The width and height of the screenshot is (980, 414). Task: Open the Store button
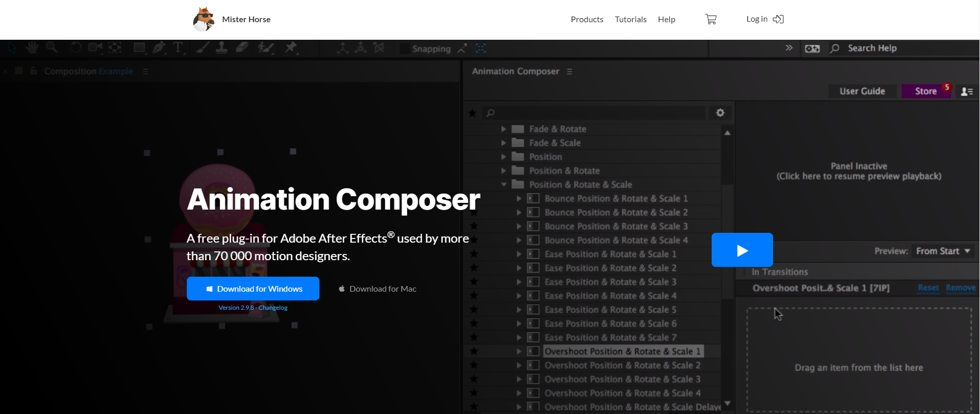click(x=926, y=91)
